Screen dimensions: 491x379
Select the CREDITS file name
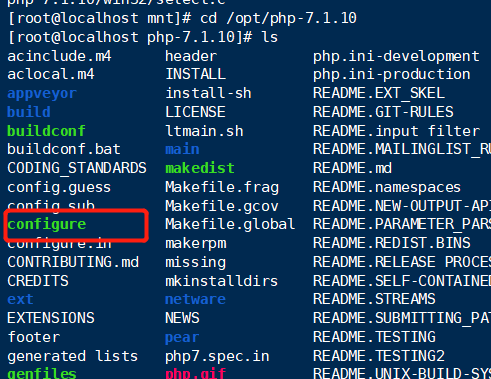pyautogui.click(x=38, y=281)
